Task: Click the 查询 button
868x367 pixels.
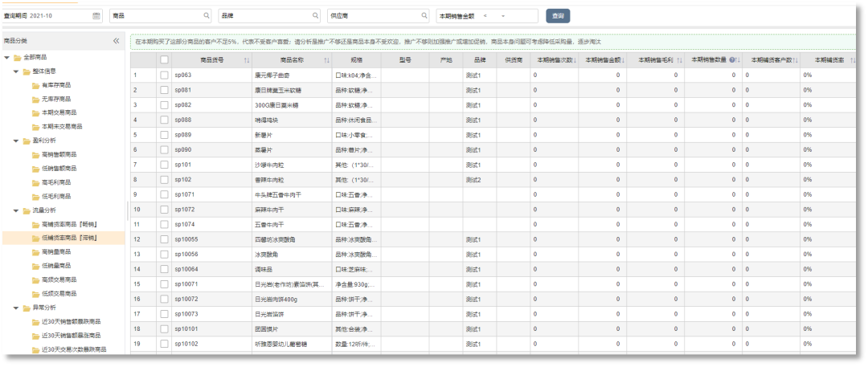Action: click(x=558, y=16)
